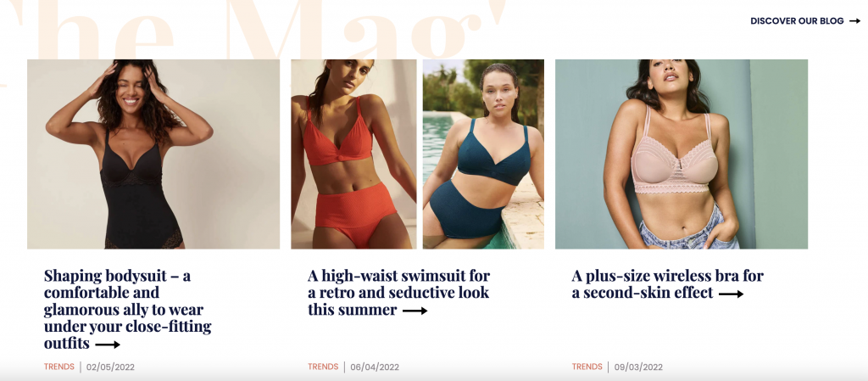Open the plus-size wireless bra article title
The image size is (868, 381).
point(668,283)
